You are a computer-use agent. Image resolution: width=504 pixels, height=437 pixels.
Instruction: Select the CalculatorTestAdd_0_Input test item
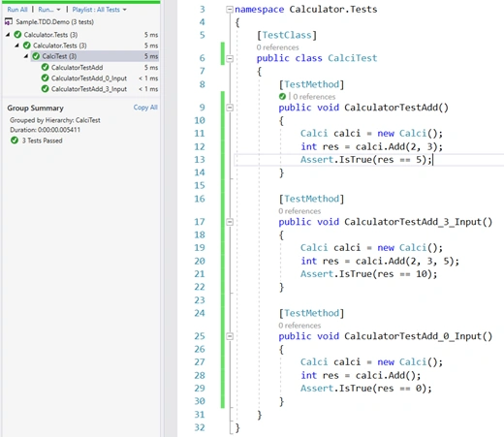pos(89,78)
